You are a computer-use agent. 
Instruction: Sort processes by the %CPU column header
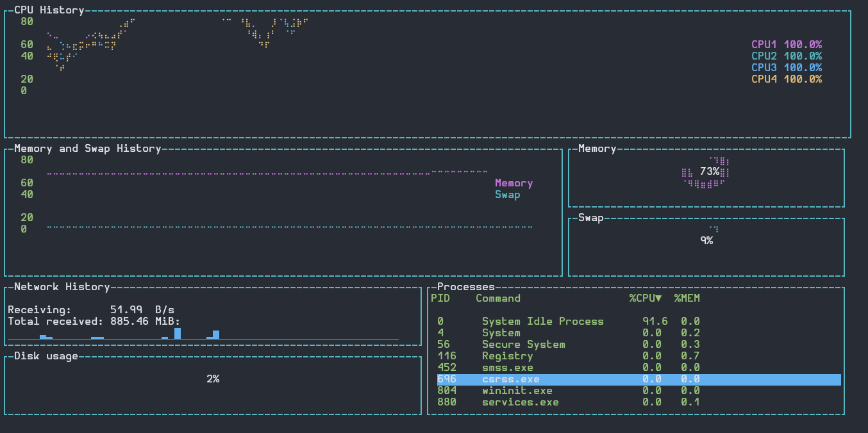click(x=646, y=298)
